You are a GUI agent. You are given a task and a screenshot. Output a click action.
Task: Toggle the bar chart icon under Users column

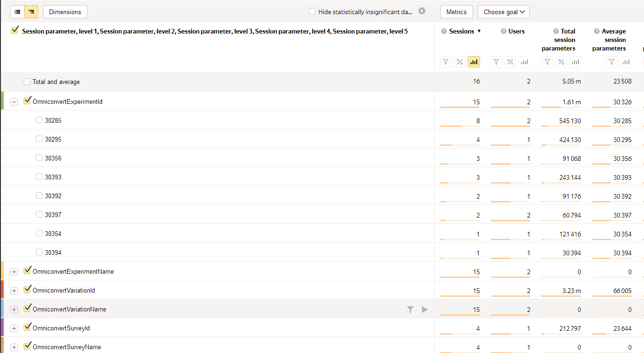point(524,62)
